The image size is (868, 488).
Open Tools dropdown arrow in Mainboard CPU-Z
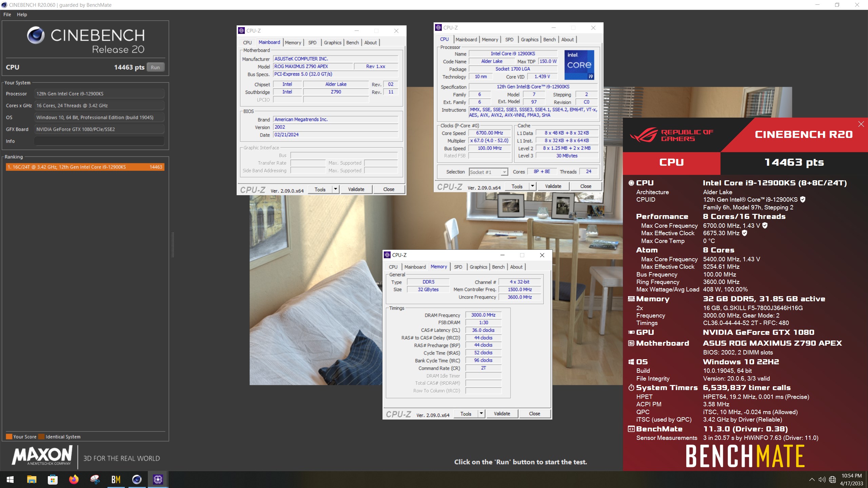(335, 189)
